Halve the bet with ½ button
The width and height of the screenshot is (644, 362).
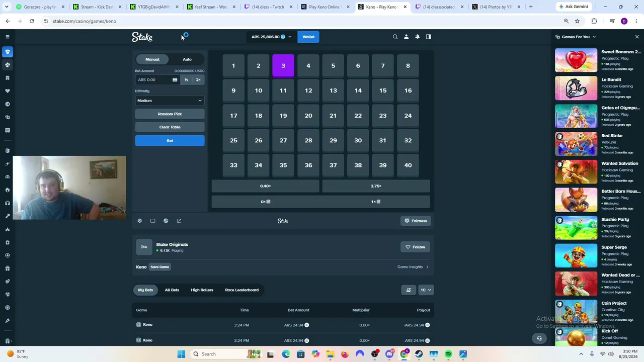tap(186, 80)
